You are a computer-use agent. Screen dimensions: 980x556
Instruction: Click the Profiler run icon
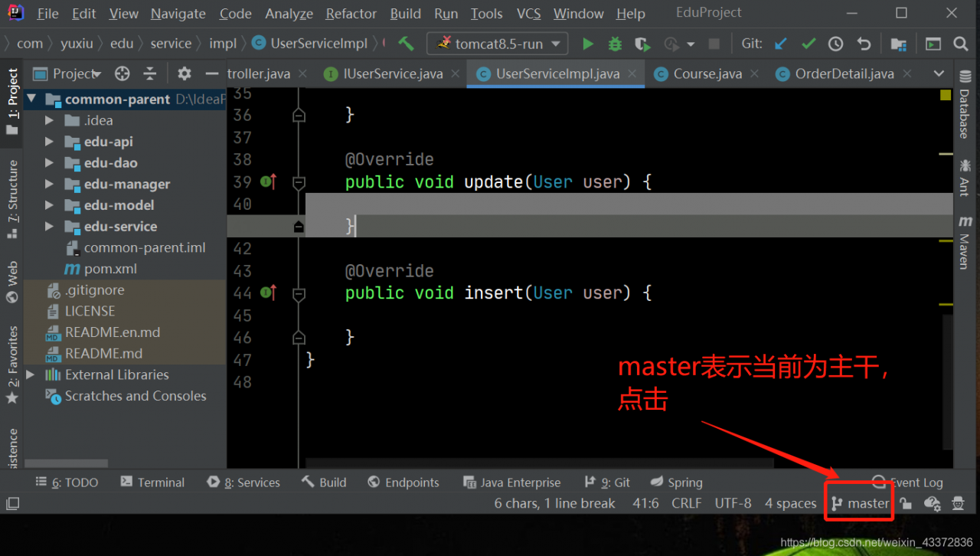671,44
